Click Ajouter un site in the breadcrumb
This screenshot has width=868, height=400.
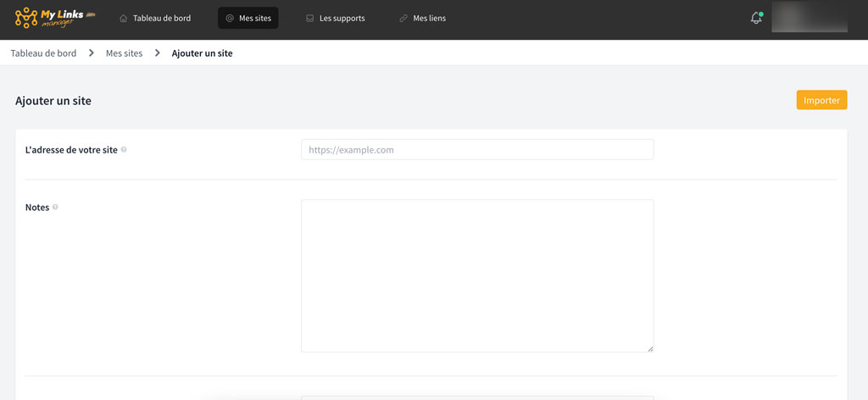pos(202,53)
